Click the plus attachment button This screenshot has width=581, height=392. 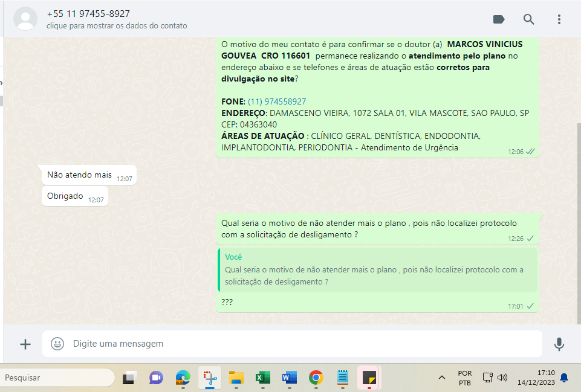(x=25, y=344)
